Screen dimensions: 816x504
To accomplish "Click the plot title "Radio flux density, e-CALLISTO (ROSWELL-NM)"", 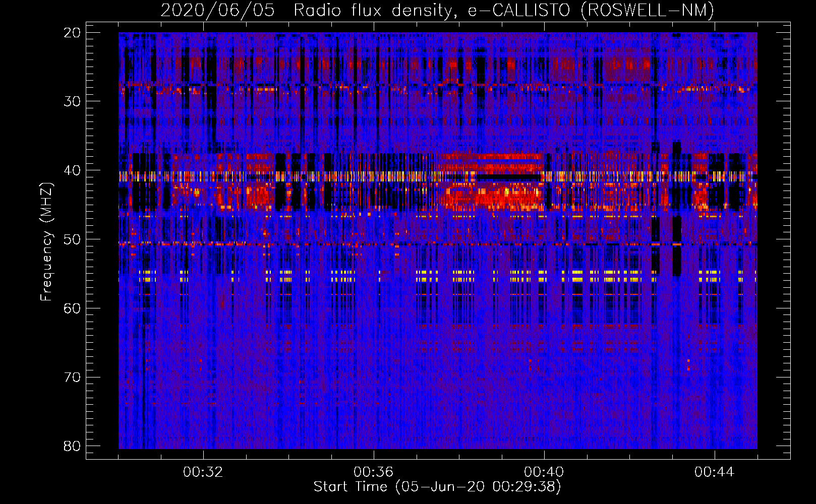I will (504, 10).
